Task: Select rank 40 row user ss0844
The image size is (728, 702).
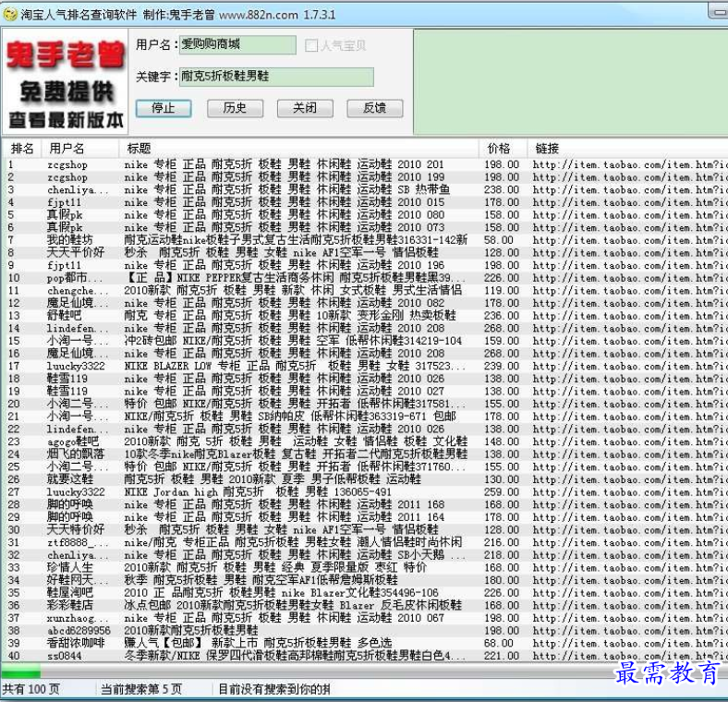Action: point(364,656)
